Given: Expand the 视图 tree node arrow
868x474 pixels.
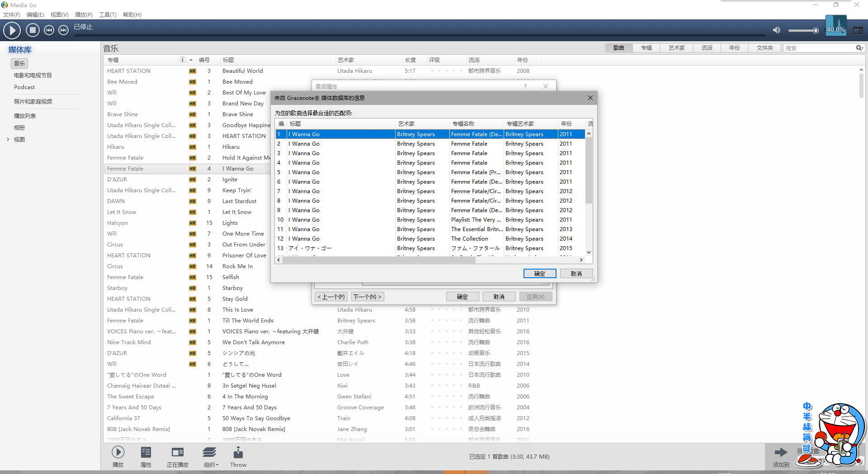Looking at the screenshot, I should click(8, 139).
